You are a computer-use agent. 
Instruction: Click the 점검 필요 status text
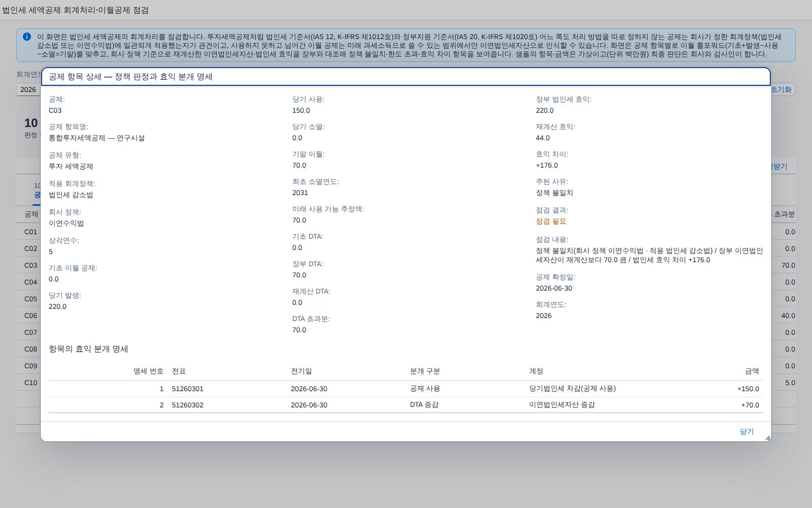pos(551,221)
